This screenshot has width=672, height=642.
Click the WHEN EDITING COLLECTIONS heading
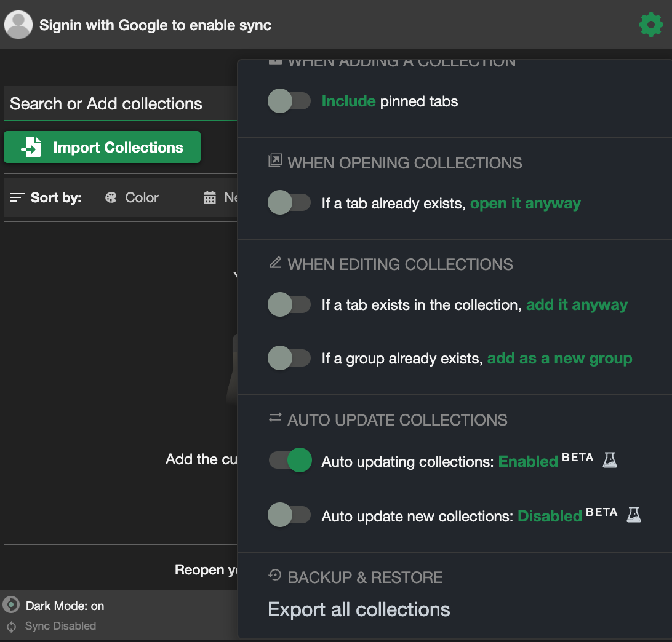coord(400,264)
